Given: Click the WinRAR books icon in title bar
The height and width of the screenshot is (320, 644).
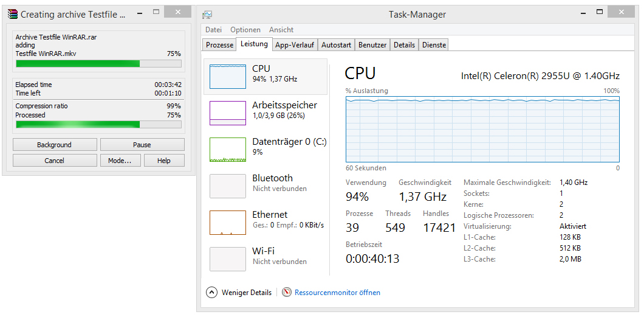Looking at the screenshot, I should point(13,15).
